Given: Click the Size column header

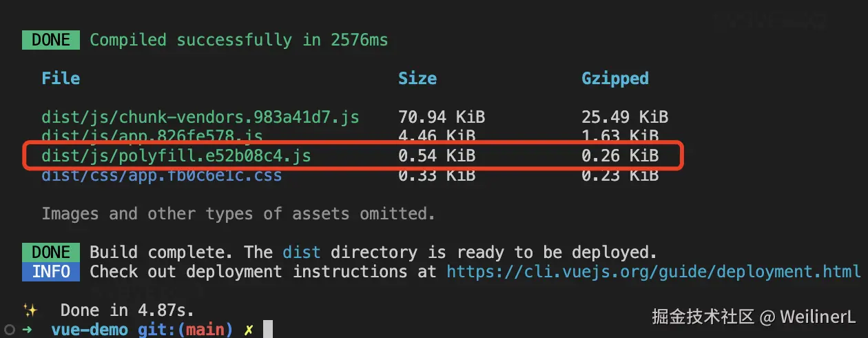Looking at the screenshot, I should (x=417, y=79).
